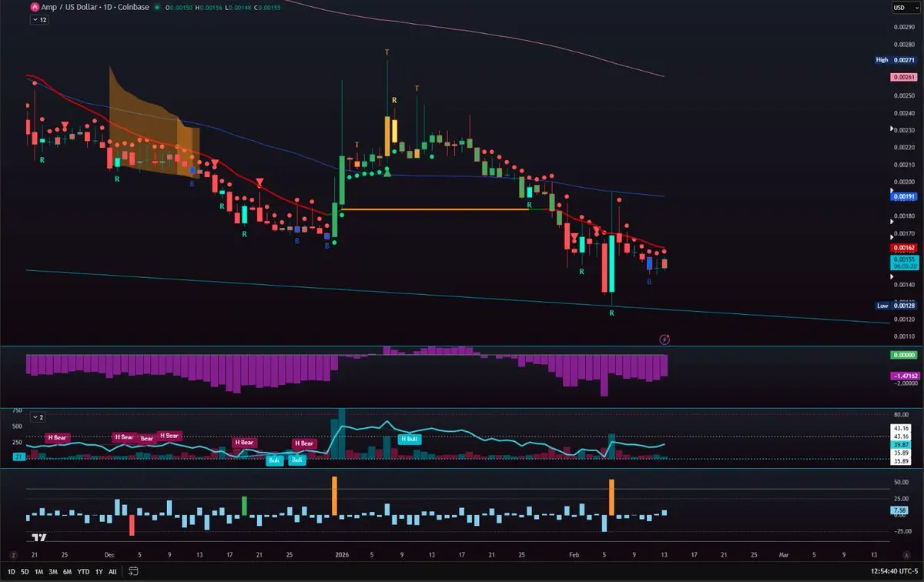The width and height of the screenshot is (924, 582).
Task: Click the Mar label on time axis
Action: [x=784, y=554]
